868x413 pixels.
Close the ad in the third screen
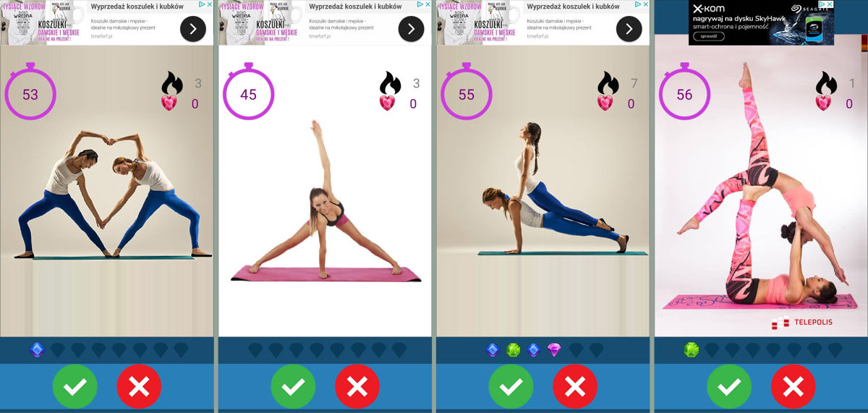[x=644, y=4]
